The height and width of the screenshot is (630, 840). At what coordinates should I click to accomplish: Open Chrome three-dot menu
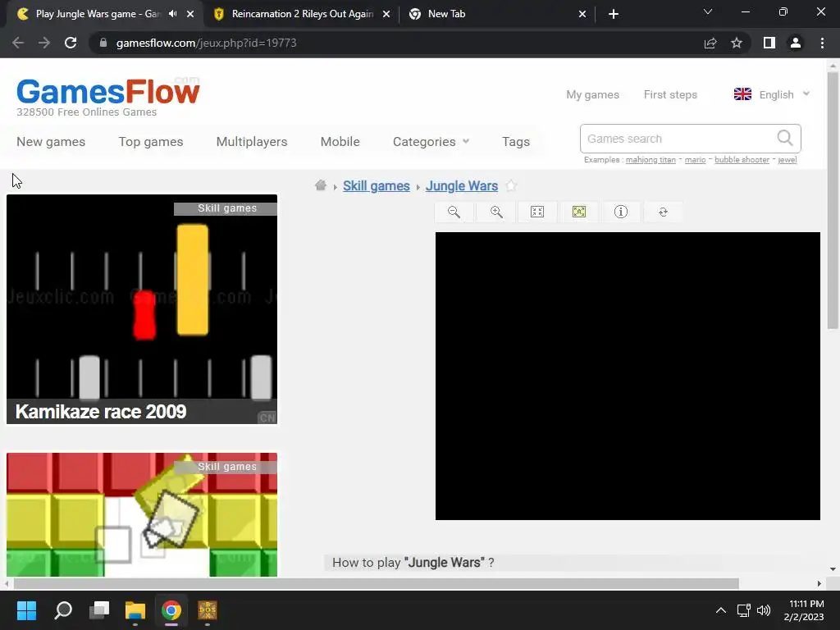[822, 43]
